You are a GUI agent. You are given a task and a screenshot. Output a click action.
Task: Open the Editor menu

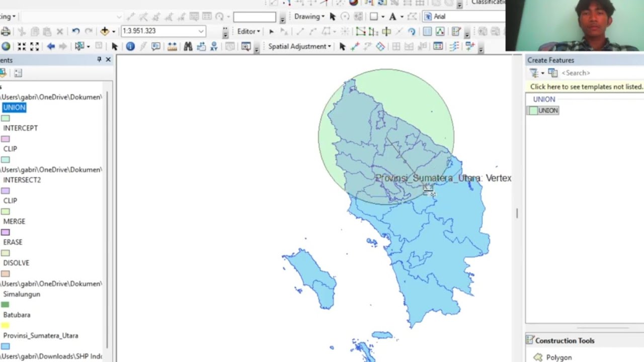click(x=249, y=31)
